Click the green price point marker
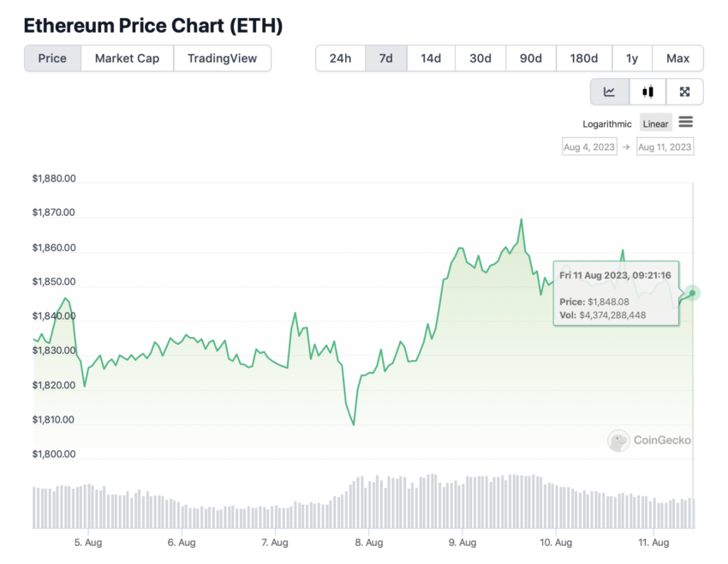The height and width of the screenshot is (564, 728). pyautogui.click(x=692, y=293)
